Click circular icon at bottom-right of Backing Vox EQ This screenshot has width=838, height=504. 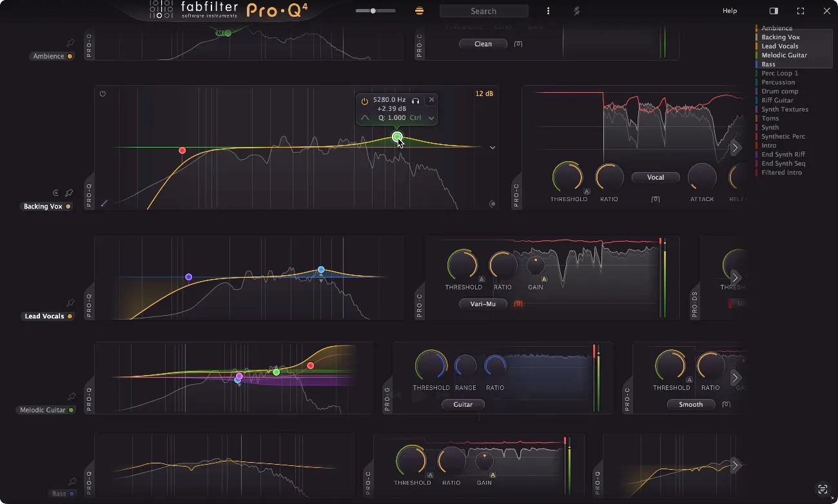click(x=492, y=204)
